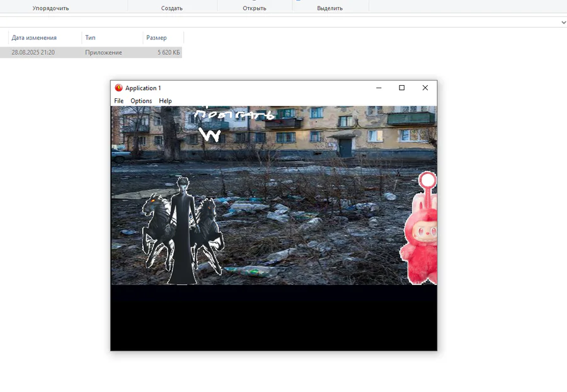Screen dimensions: 567x392
Task: Sort by Дата изменения column header
Action: [34, 38]
